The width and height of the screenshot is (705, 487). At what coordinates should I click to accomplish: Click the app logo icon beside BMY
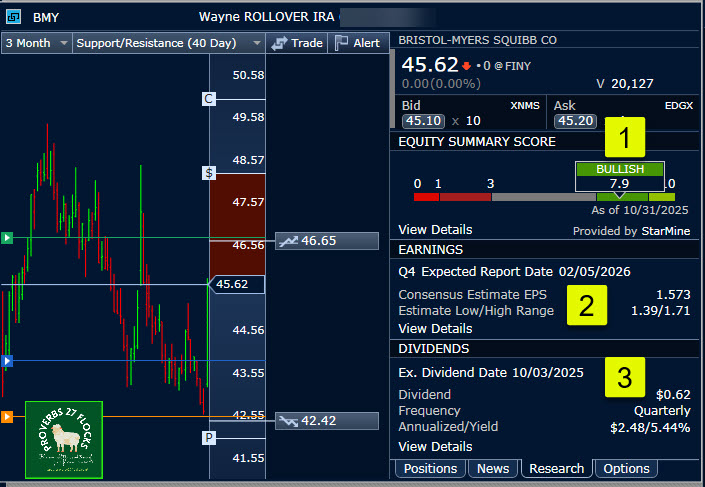click(13, 17)
